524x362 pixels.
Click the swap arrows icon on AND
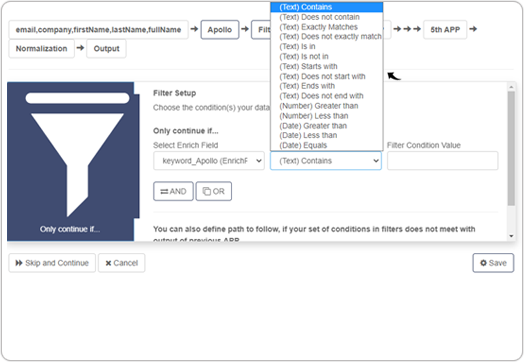coord(164,192)
